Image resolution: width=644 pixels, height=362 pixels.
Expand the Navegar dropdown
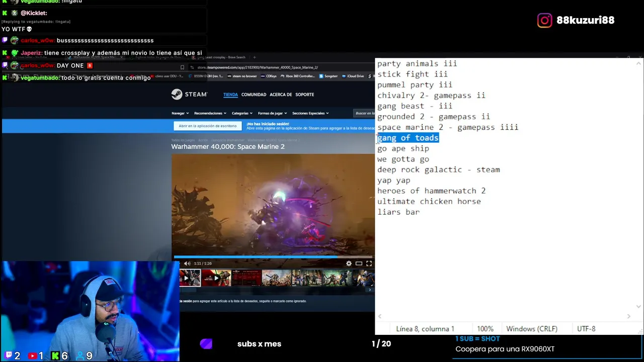pyautogui.click(x=180, y=113)
